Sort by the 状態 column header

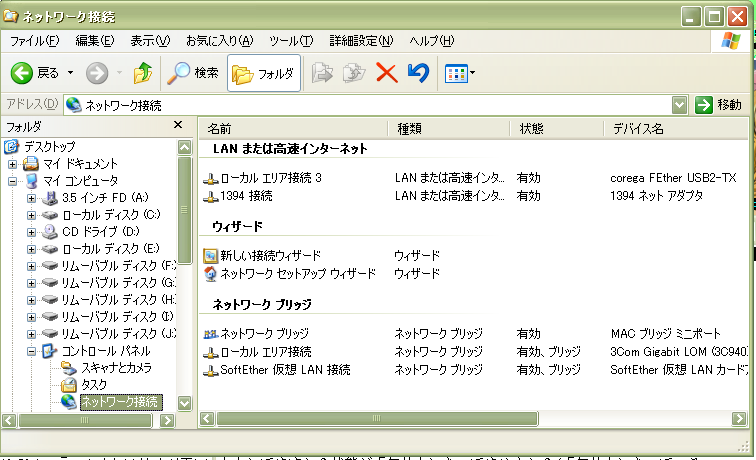pyautogui.click(x=532, y=128)
